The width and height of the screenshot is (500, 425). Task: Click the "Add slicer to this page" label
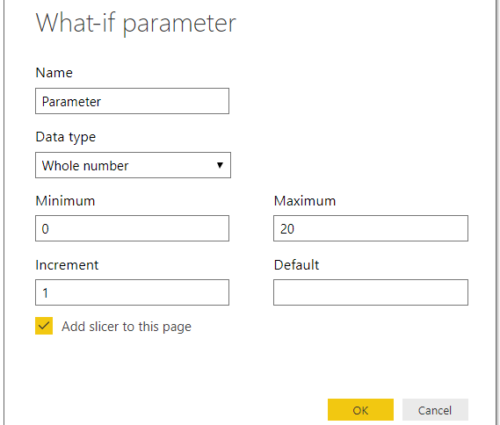126,327
